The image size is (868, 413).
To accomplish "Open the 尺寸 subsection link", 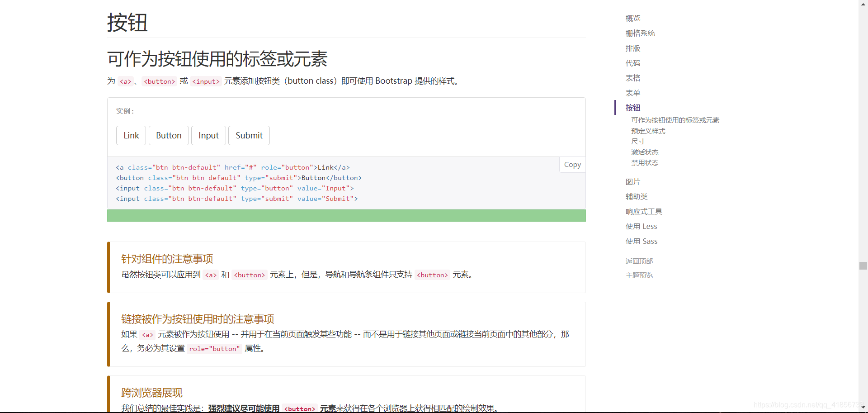I will [x=637, y=141].
